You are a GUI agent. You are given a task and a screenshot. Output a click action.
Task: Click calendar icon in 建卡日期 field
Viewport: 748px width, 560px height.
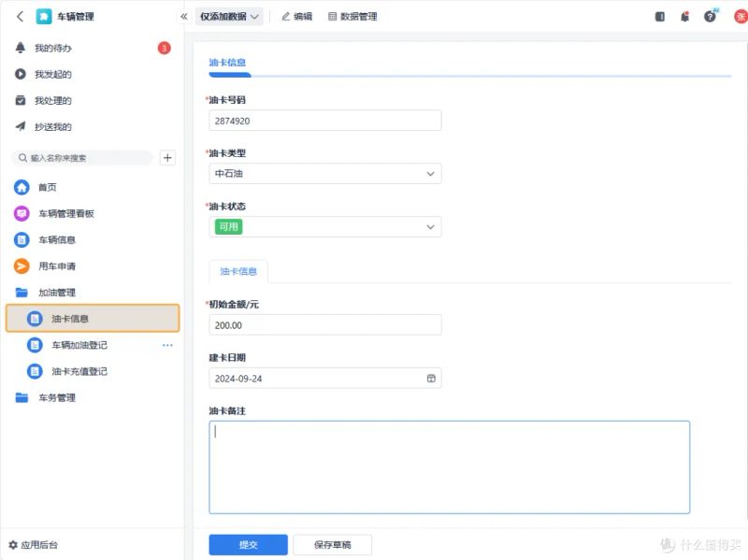431,379
